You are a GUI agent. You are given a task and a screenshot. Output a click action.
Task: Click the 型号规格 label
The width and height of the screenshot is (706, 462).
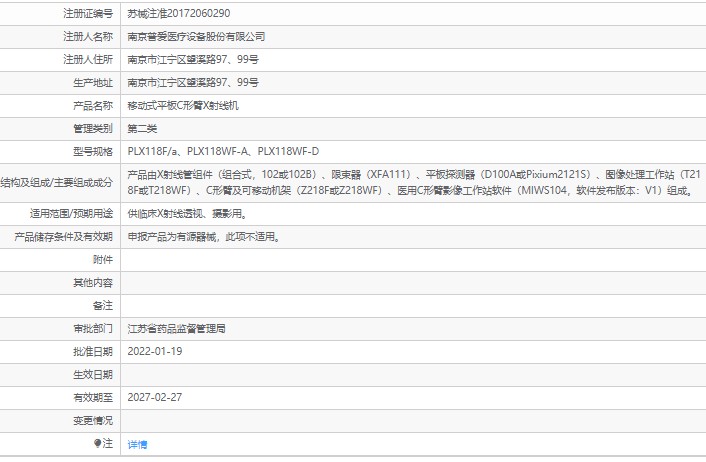93,152
